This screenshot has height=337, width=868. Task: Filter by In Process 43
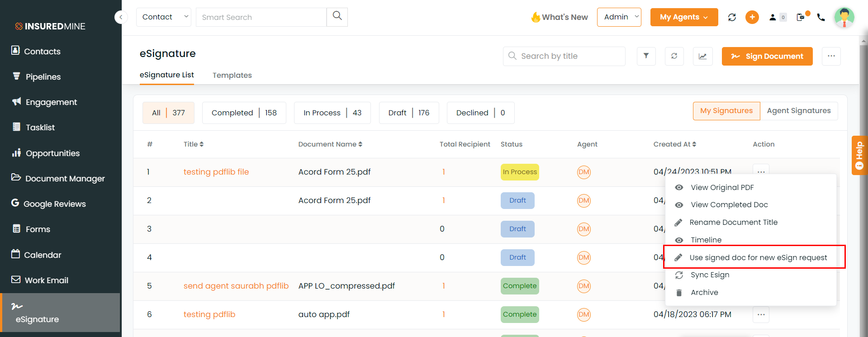332,113
